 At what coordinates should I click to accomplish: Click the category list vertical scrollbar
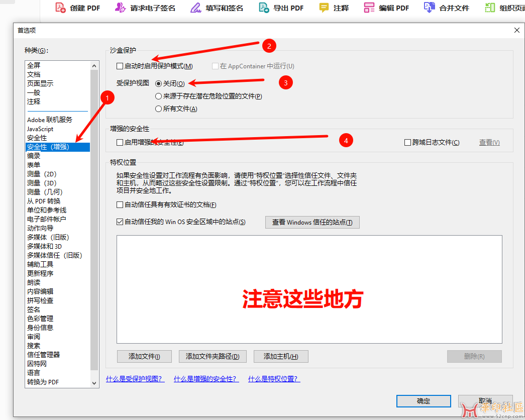coord(94,221)
